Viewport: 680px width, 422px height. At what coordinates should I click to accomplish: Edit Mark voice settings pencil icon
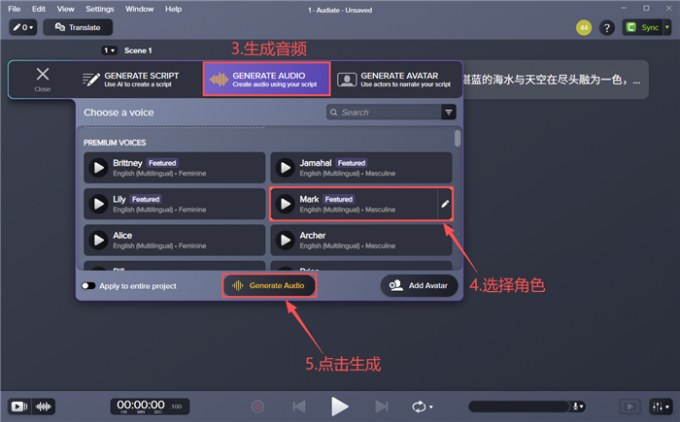(445, 204)
